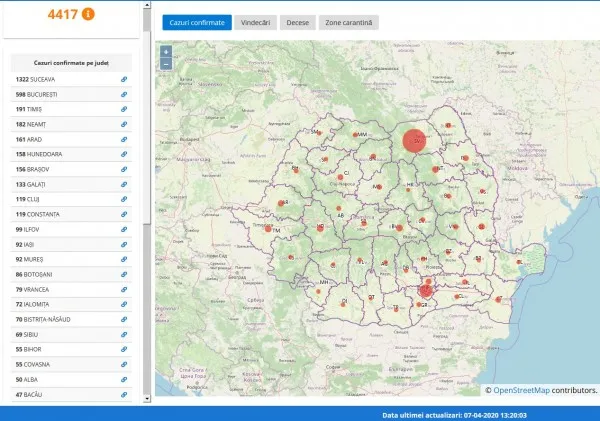Open the Zone carantină tab
The width and height of the screenshot is (600, 421).
tap(349, 23)
